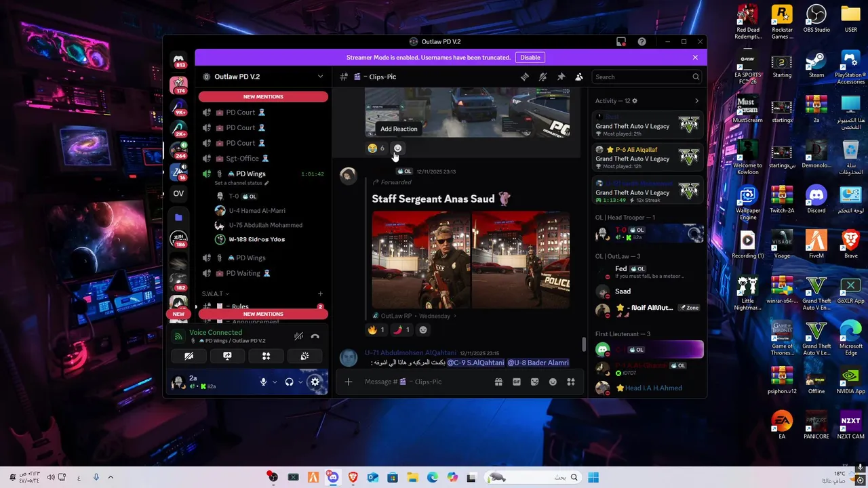Join the PD Waiting voice channel
The image size is (868, 488).
[264, 273]
